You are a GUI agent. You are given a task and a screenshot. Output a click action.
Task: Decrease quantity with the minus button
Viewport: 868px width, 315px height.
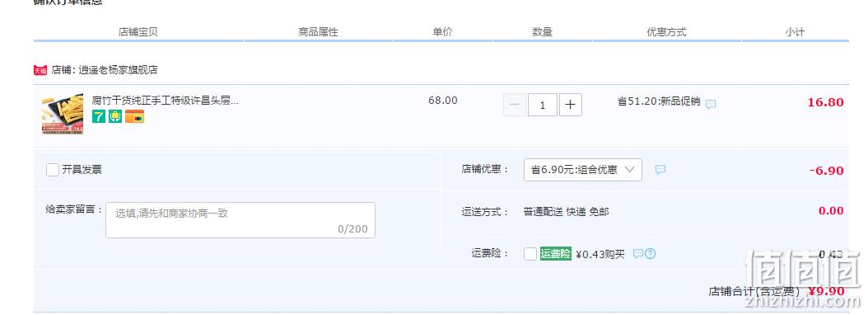514,104
